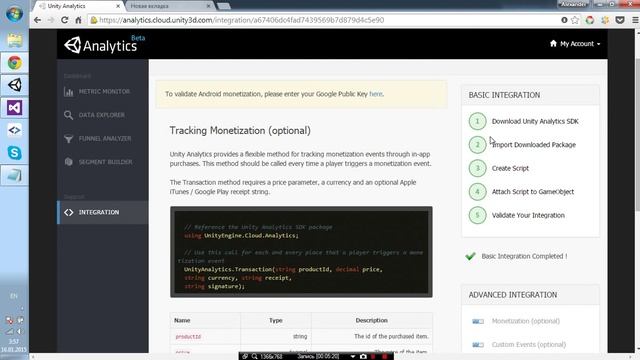Open a new browser tab
This screenshot has height=360, width=640.
coord(223,6)
